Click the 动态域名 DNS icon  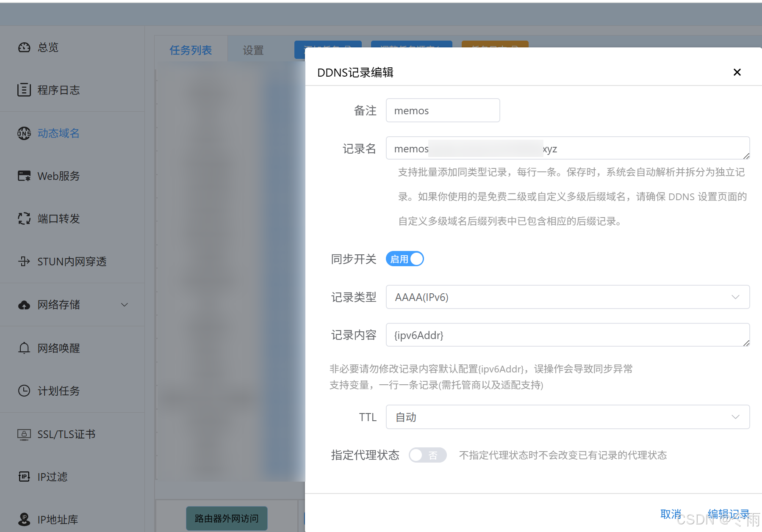[24, 133]
